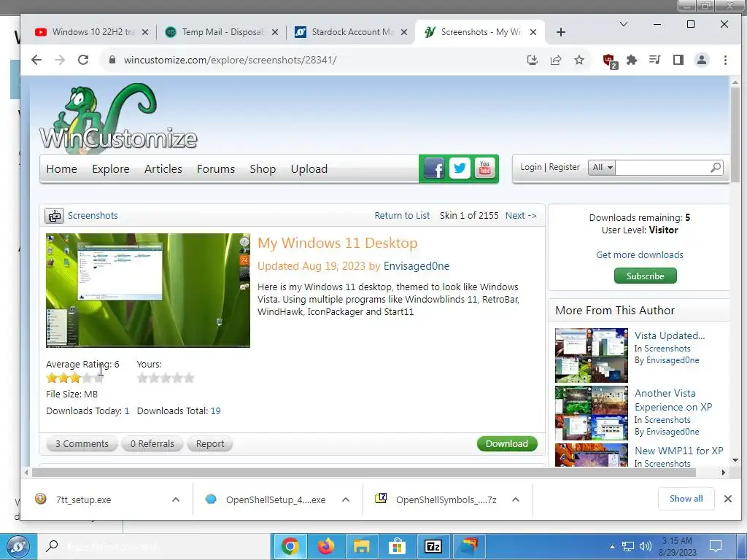Screen dimensions: 747x560
Task: Open the My Windows 11 Desktop thumbnail
Action: point(147,290)
